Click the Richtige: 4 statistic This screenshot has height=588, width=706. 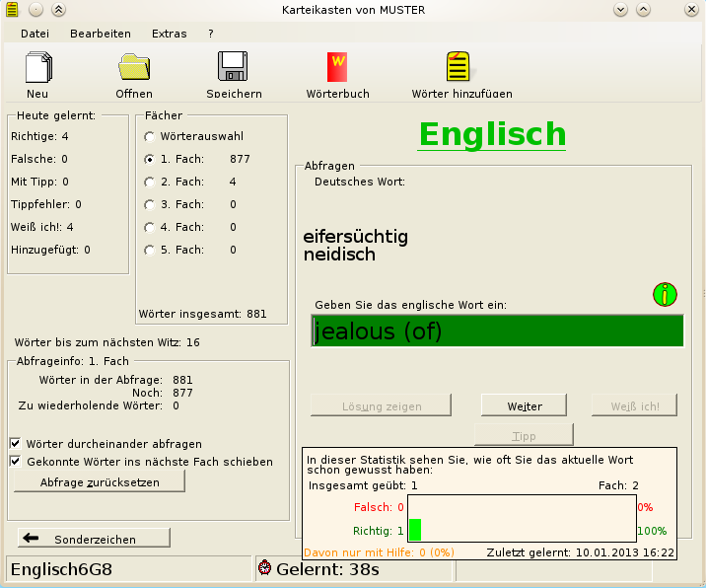click(x=39, y=136)
